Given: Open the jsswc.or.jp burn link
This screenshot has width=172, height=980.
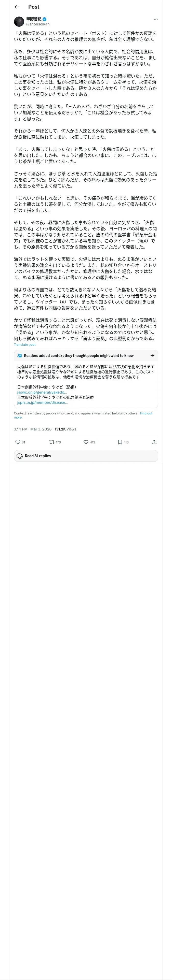Looking at the screenshot, I should tap(42, 392).
